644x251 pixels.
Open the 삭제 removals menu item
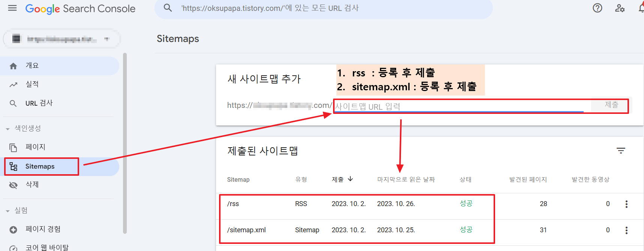[x=60, y=184]
